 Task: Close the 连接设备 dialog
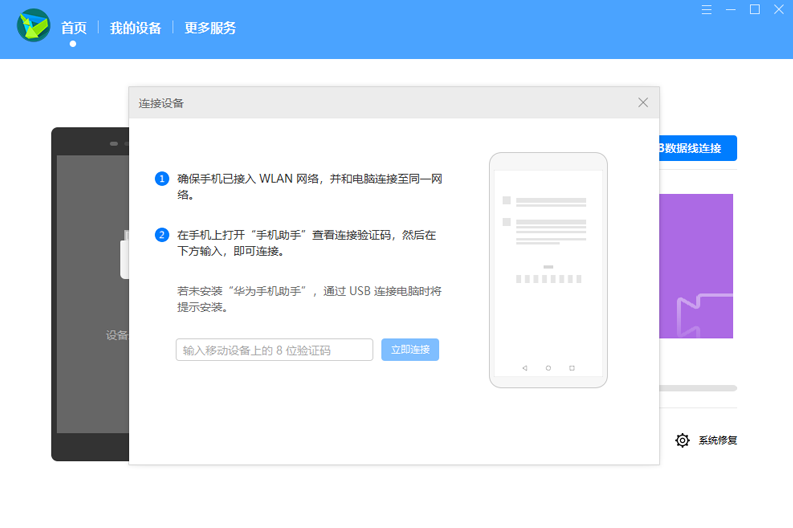pos(643,103)
